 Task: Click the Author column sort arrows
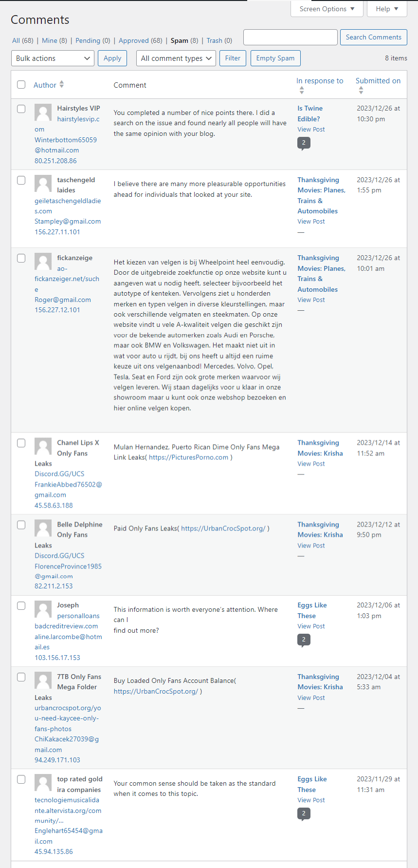(61, 85)
